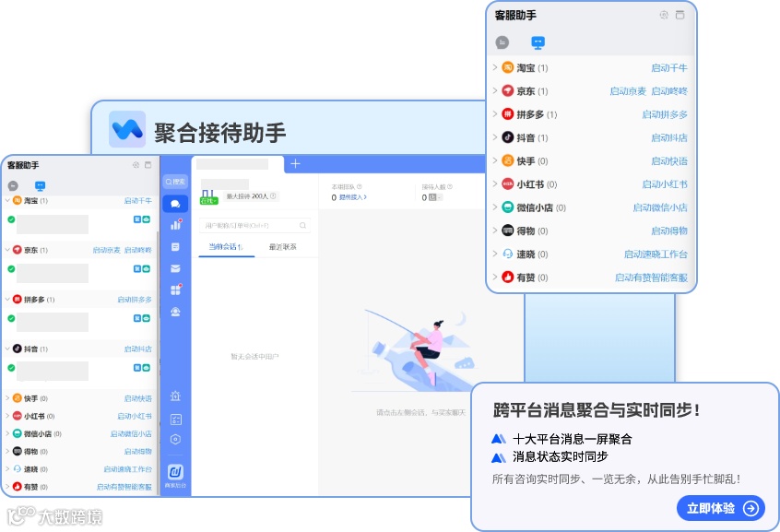Select 速晓 row in small 客服助手 panel

point(79,468)
